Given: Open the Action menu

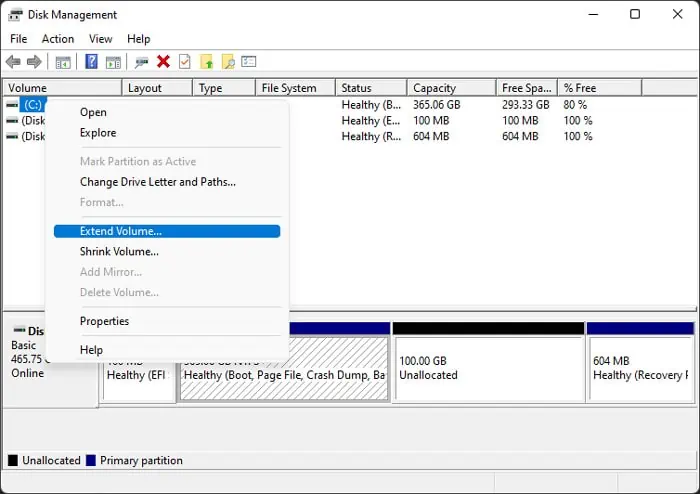Looking at the screenshot, I should pyautogui.click(x=58, y=39).
